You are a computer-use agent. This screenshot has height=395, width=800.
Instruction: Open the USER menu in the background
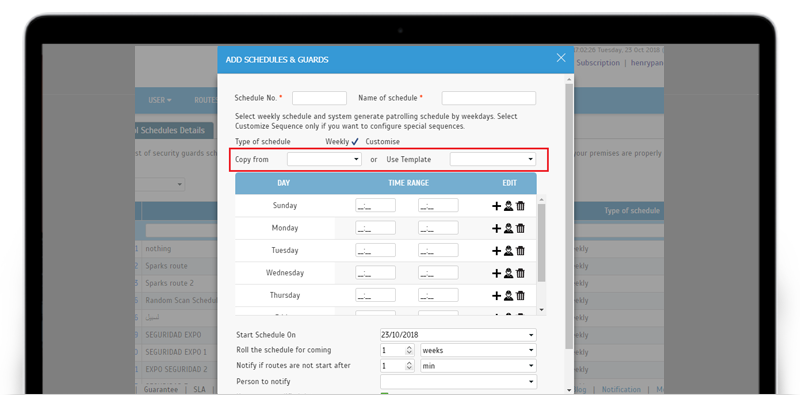click(x=160, y=100)
